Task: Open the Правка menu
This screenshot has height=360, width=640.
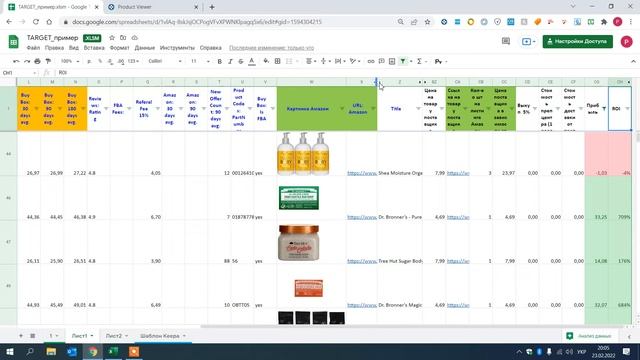Action: tap(54, 48)
